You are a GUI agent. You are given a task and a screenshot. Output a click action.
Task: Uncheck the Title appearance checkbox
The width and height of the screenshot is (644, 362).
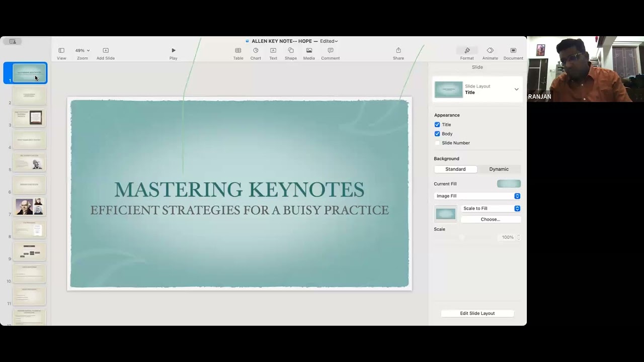(437, 125)
